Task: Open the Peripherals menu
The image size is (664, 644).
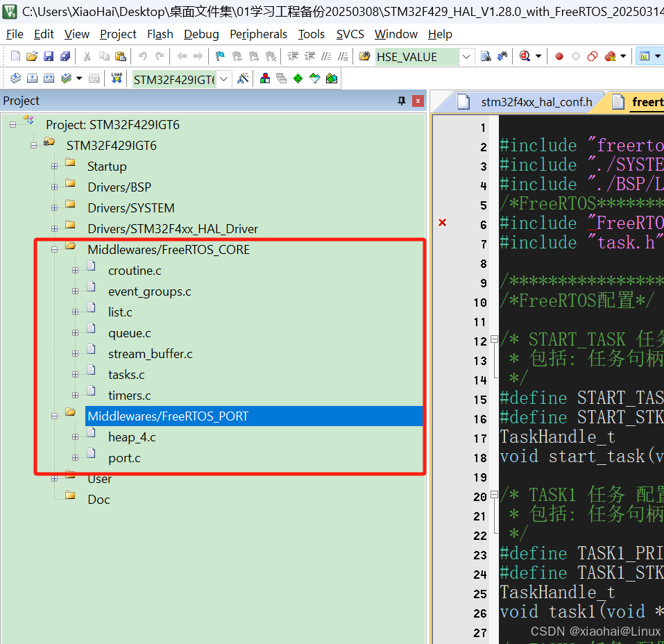Action: coord(258,34)
